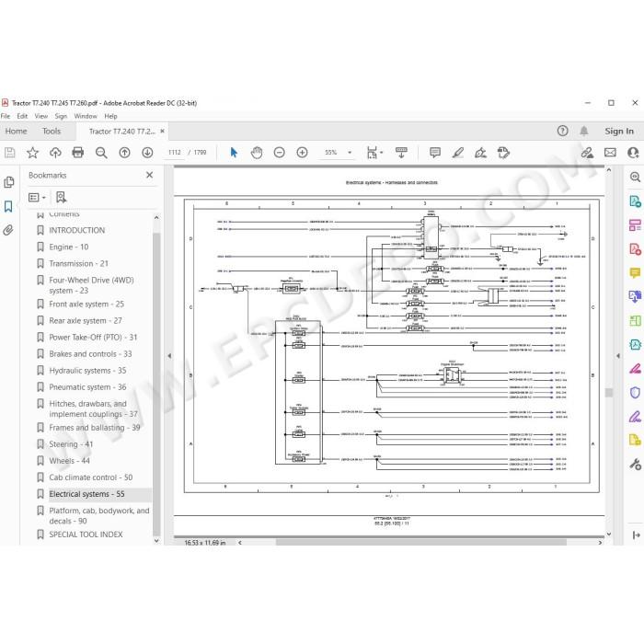Viewport: 644px width, 644px height.
Task: Open the Window menu
Action: coord(86,116)
